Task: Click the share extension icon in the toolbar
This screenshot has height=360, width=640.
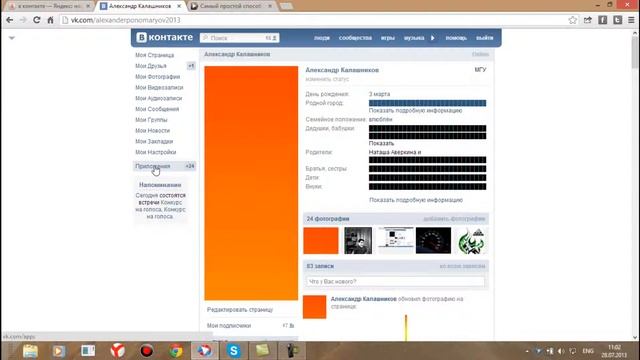Action: (x=588, y=20)
